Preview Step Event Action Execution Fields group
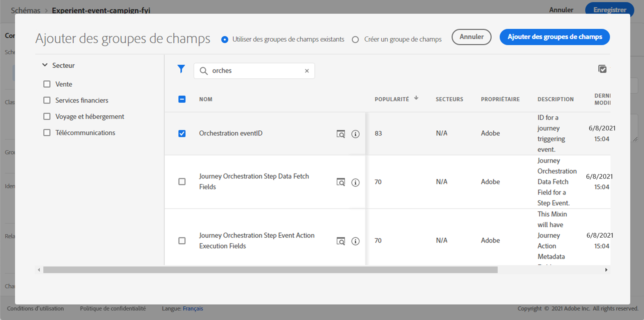644x320 pixels. (341, 241)
